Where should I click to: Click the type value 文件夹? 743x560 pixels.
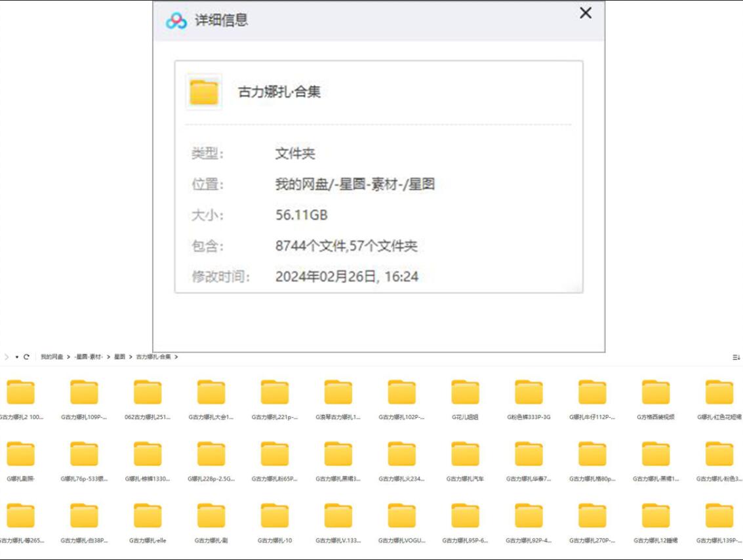pos(295,153)
